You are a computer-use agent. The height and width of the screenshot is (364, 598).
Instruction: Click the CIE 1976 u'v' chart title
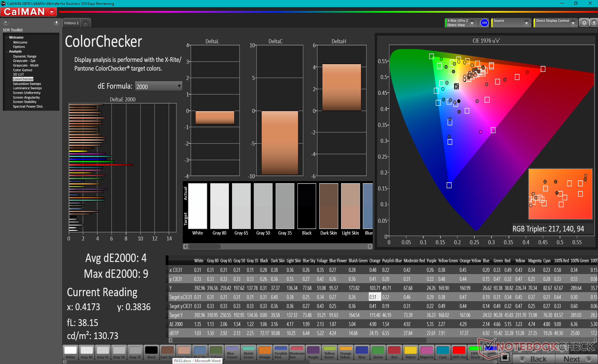click(x=486, y=41)
